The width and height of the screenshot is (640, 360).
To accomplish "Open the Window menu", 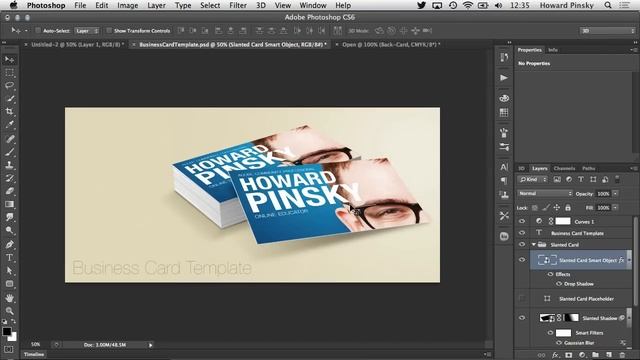I will pyautogui.click(x=313, y=5).
